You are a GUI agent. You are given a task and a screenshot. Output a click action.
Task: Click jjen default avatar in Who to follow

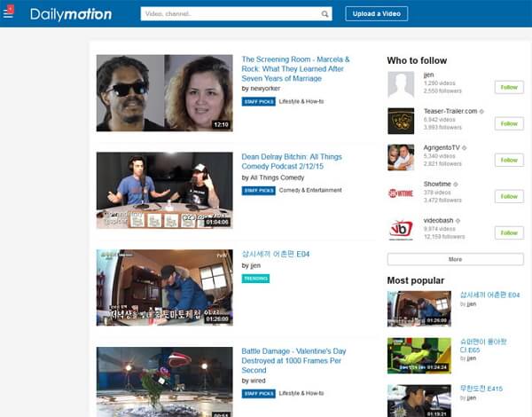coord(401,84)
